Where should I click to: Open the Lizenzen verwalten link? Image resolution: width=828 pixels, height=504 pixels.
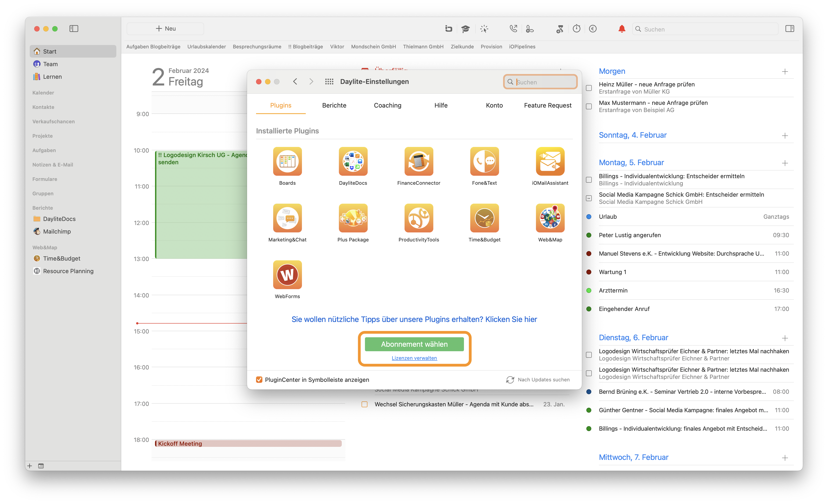414,358
